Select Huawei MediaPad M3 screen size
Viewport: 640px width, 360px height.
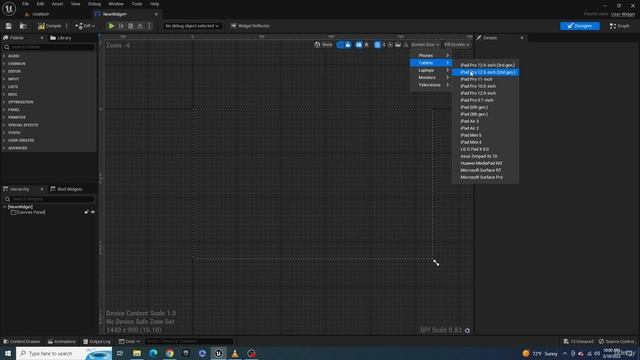[x=485, y=163]
